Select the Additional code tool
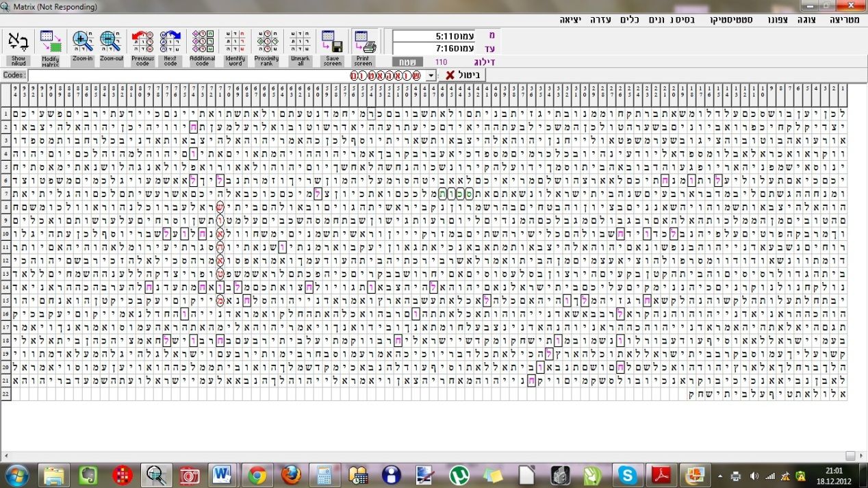This screenshot has width=868, height=488. click(203, 42)
